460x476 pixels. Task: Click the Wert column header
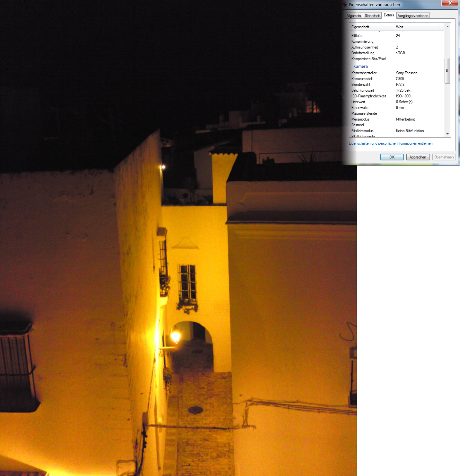click(416, 27)
